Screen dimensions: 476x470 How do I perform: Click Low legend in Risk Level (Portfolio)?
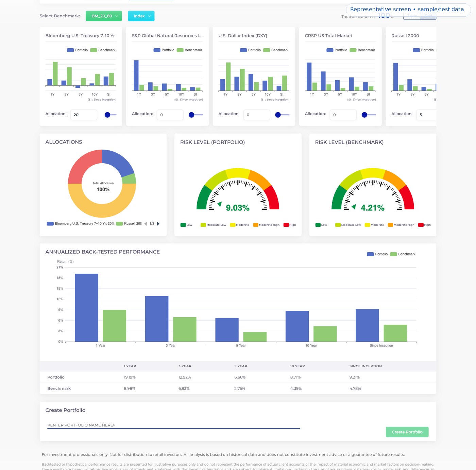click(x=186, y=225)
